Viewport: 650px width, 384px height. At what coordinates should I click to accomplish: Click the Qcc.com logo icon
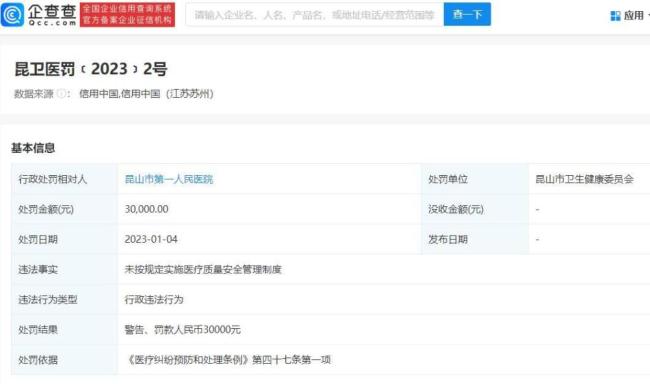[12, 15]
